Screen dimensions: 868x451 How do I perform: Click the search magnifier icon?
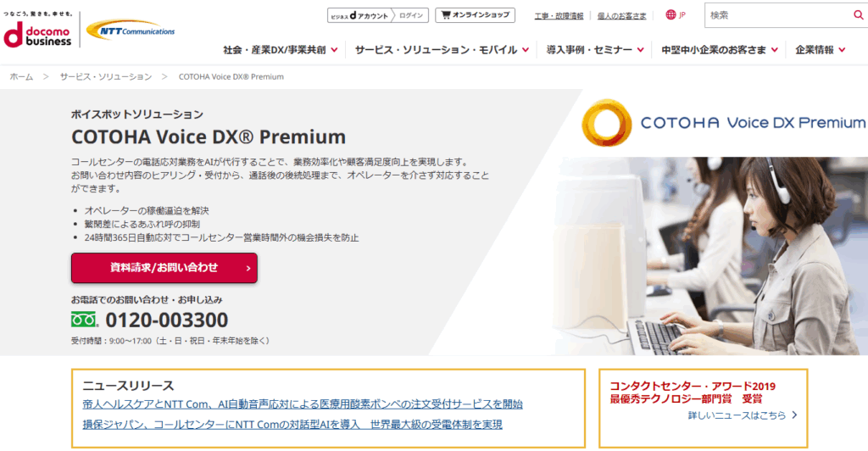click(x=858, y=15)
